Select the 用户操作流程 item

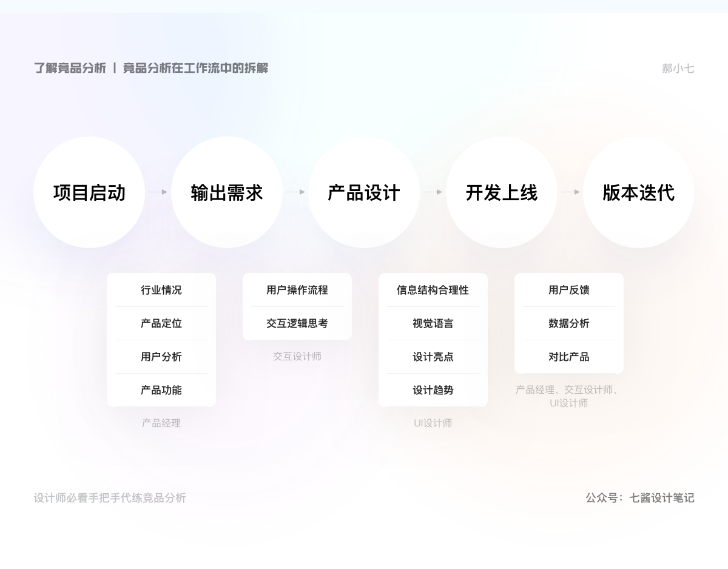point(297,290)
